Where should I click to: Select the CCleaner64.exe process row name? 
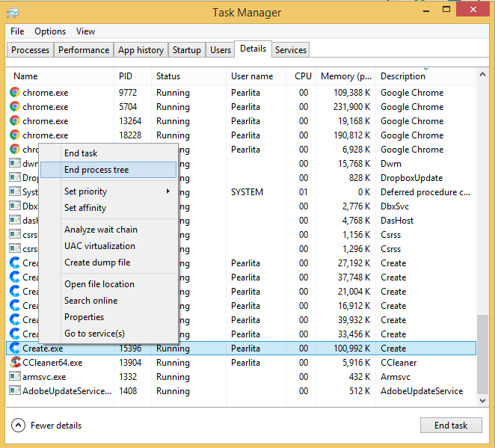[52, 363]
